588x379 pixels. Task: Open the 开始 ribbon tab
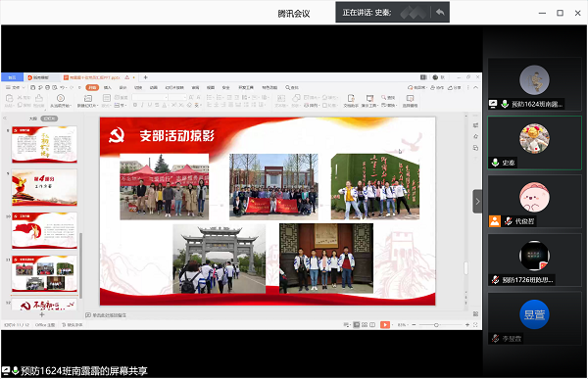(92, 87)
